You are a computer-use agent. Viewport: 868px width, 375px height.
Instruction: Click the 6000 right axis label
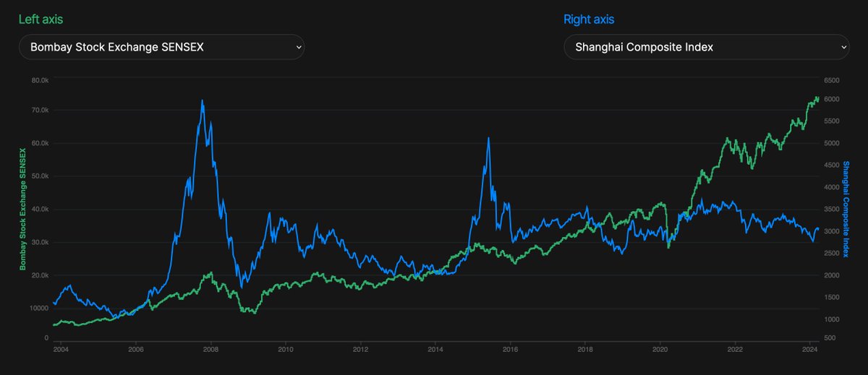pos(831,99)
